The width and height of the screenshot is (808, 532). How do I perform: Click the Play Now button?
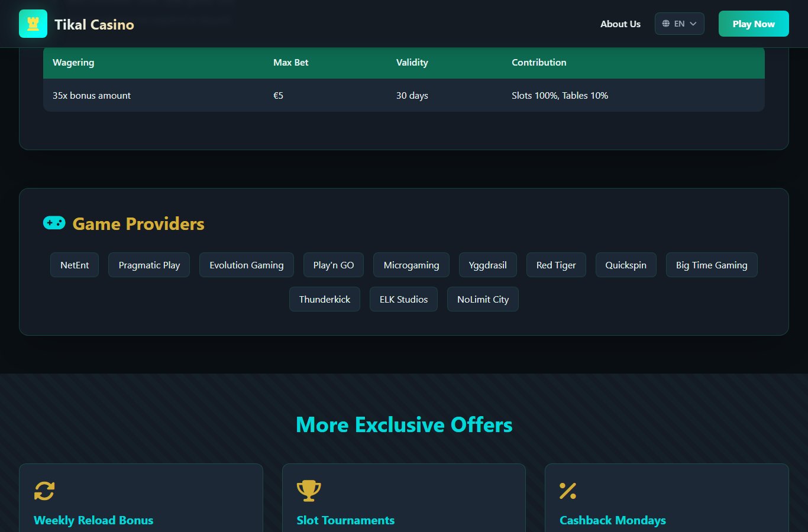(754, 24)
